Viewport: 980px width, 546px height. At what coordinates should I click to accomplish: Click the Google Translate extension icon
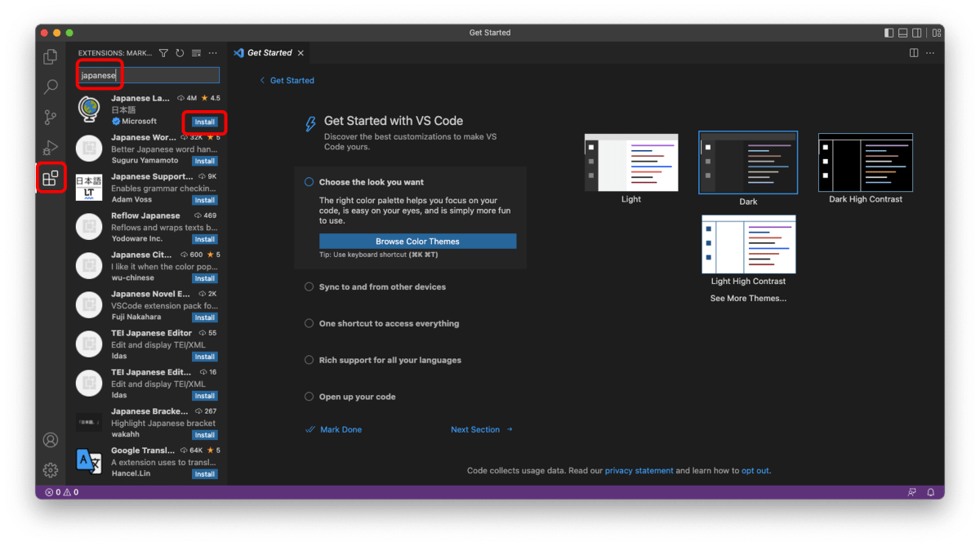pyautogui.click(x=88, y=461)
